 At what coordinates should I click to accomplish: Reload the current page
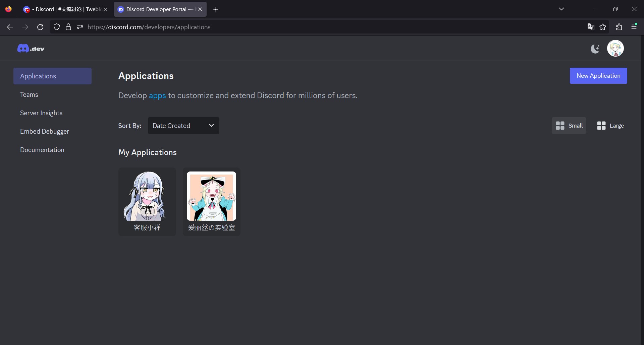40,27
